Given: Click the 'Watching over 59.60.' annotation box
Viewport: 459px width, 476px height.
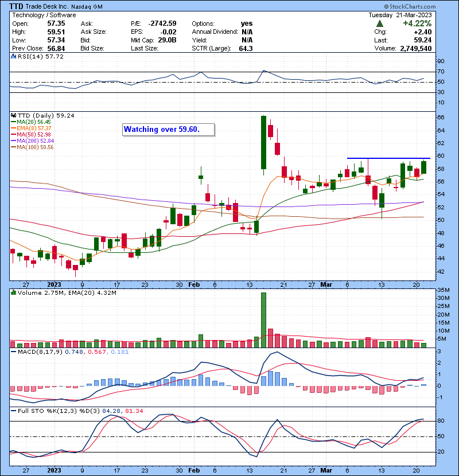Looking at the screenshot, I should 169,130.
